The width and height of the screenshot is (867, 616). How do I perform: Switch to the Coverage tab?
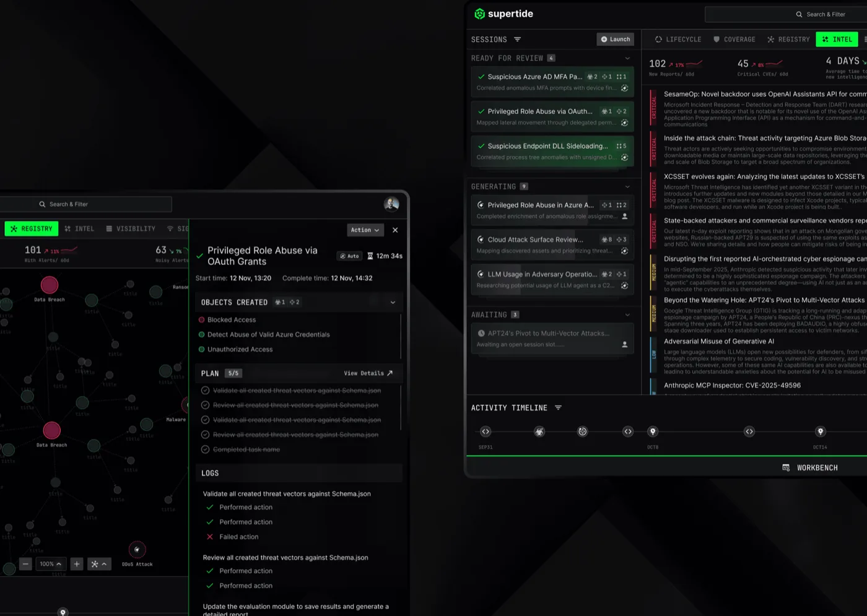[734, 39]
